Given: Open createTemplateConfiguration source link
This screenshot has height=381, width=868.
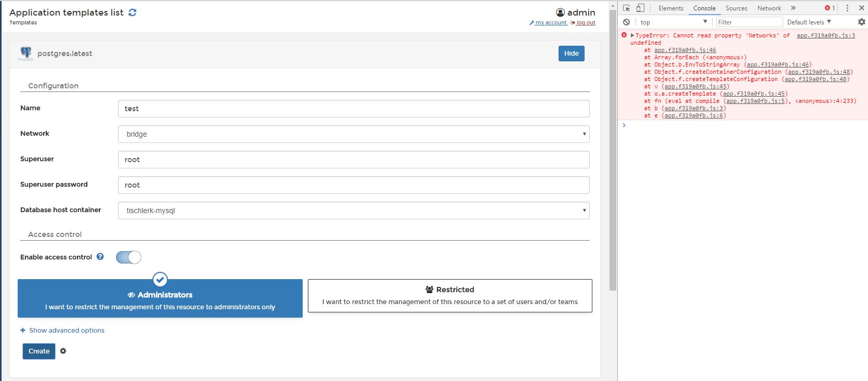Looking at the screenshot, I should point(815,79).
